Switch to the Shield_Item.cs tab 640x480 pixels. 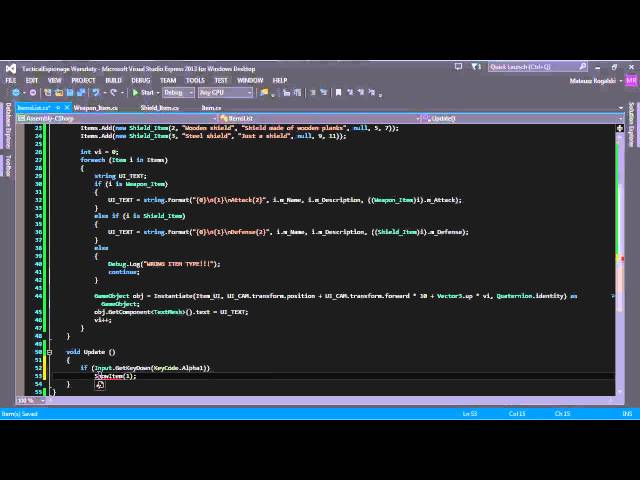[160, 108]
